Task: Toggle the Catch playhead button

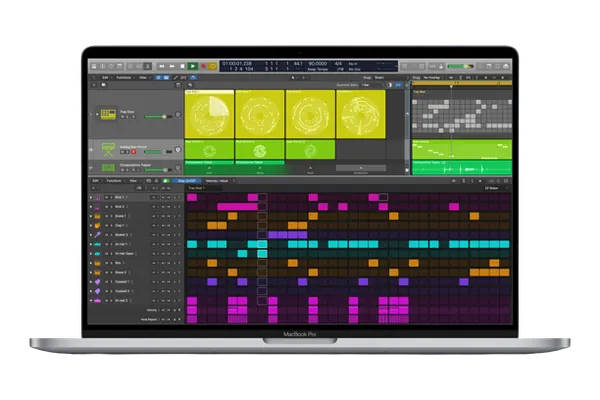Action: coord(193,78)
